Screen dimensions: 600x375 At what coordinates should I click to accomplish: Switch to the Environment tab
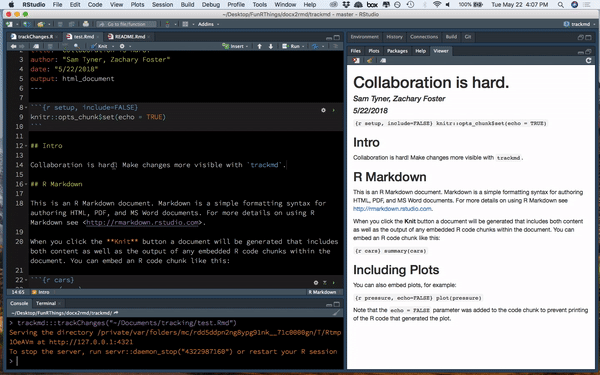[365, 37]
